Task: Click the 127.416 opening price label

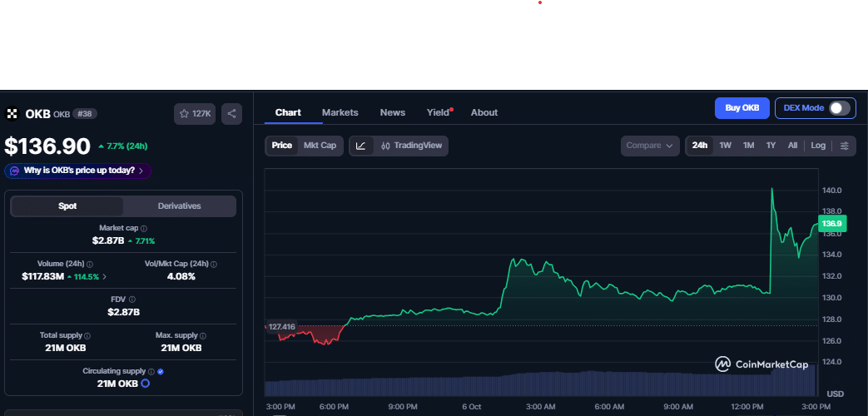Action: (281, 327)
